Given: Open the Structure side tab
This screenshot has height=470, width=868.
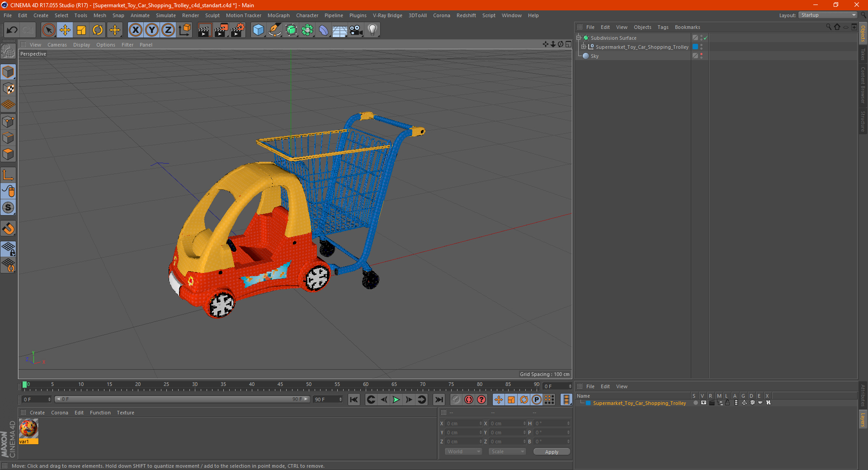Looking at the screenshot, I should (863, 121).
